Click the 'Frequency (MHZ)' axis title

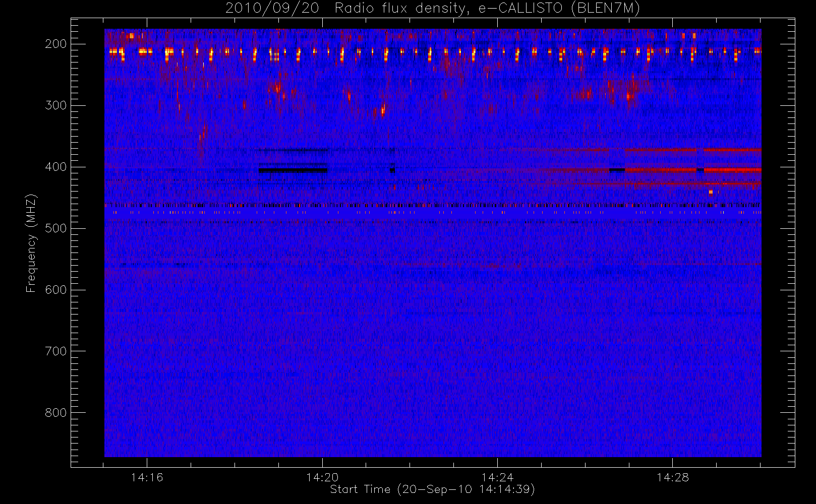(x=31, y=243)
